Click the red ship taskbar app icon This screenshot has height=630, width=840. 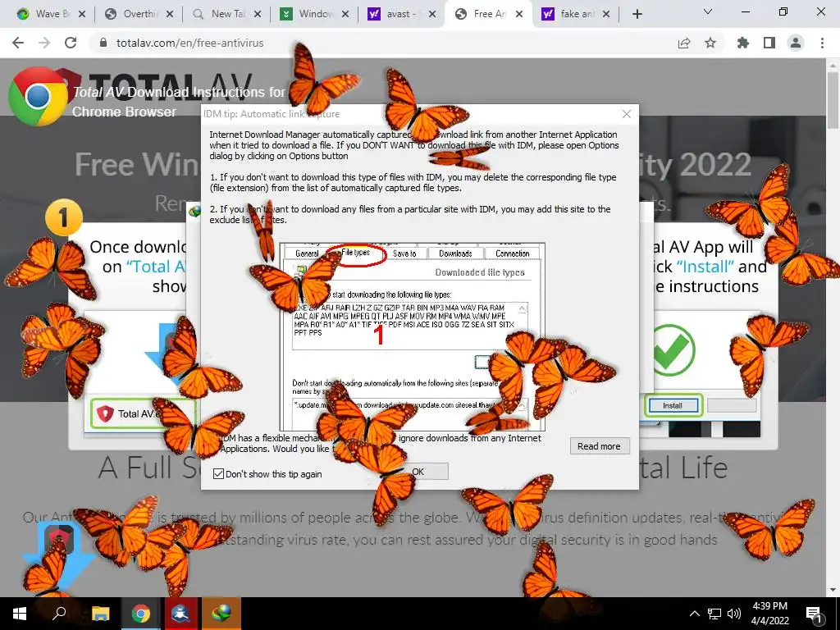[181, 614]
